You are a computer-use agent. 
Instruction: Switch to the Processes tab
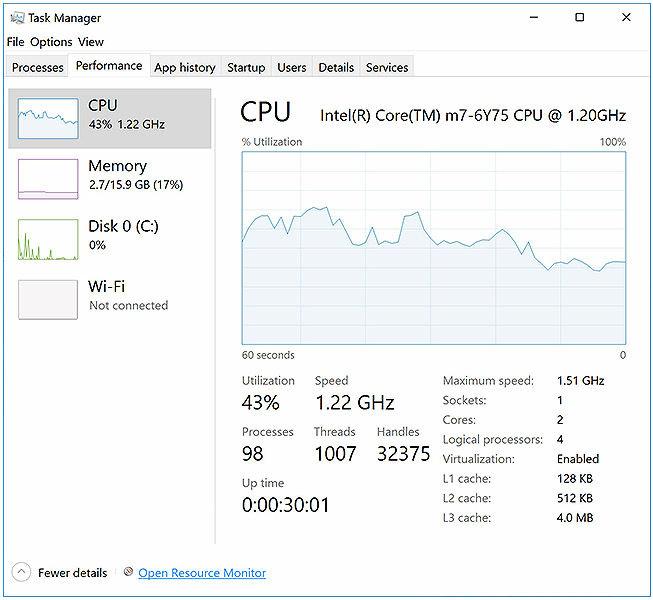click(x=37, y=67)
